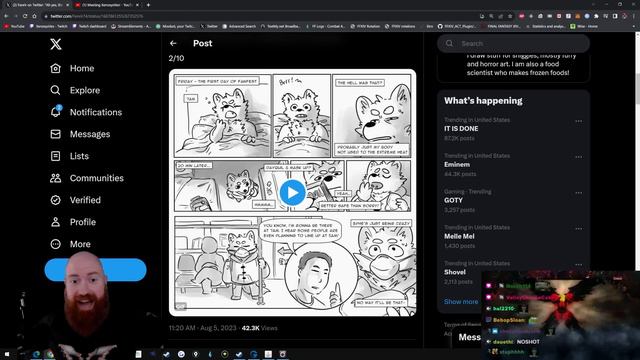
Task: Click the blue Post button in sidebar
Action: point(96,270)
